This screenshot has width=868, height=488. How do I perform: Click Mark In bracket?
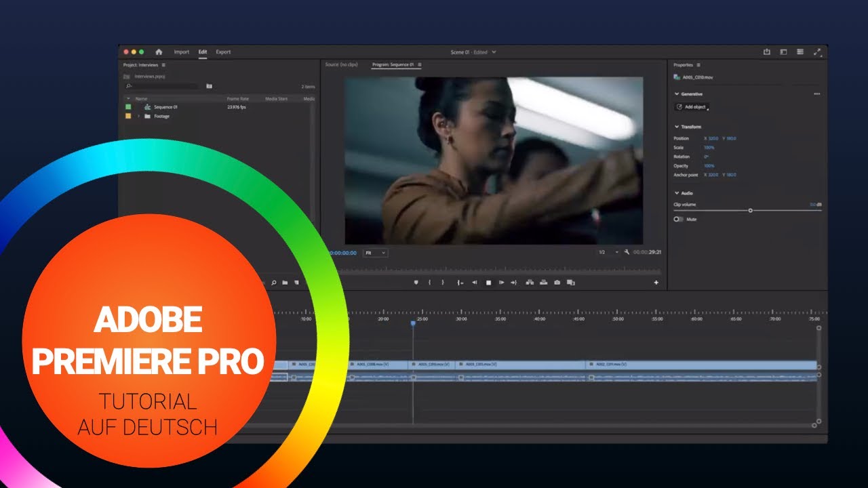point(429,283)
